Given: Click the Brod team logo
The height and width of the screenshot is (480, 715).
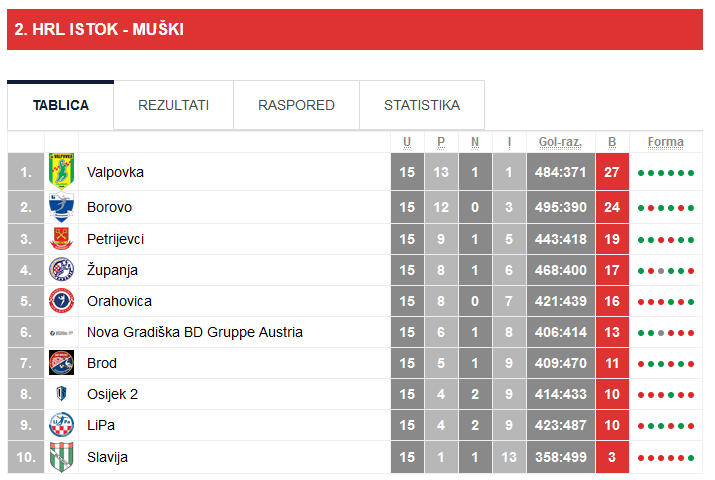Looking at the screenshot, I should pyautogui.click(x=61, y=363).
